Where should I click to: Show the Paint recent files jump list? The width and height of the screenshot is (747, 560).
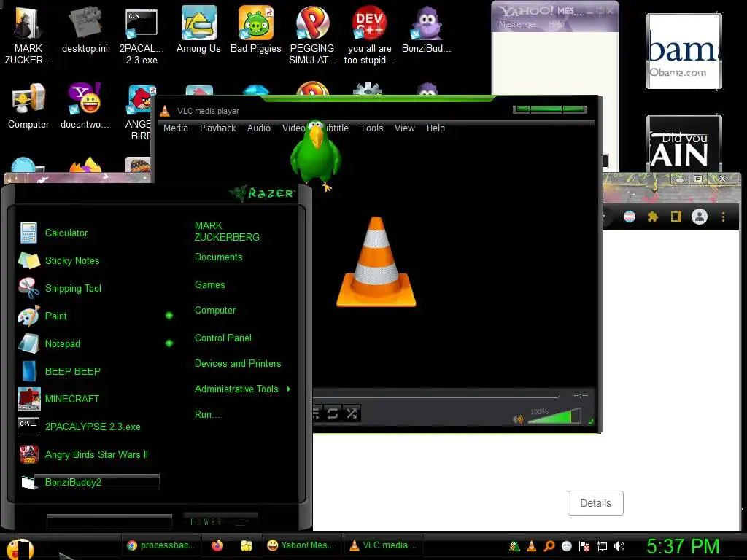(169, 316)
